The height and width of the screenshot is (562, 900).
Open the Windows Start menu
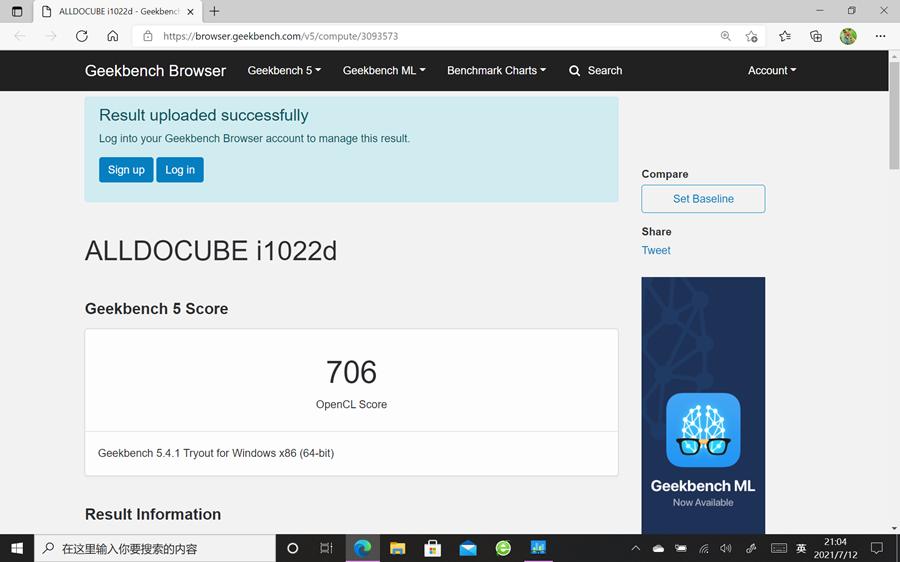[17, 548]
